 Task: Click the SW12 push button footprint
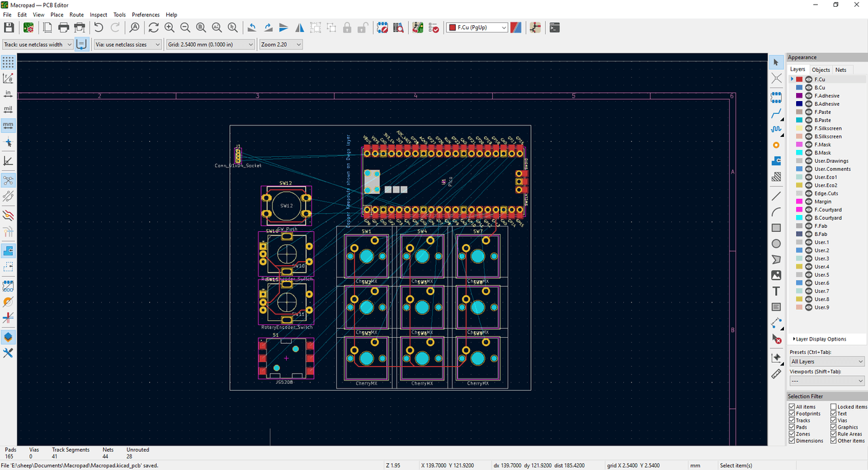pyautogui.click(x=286, y=205)
